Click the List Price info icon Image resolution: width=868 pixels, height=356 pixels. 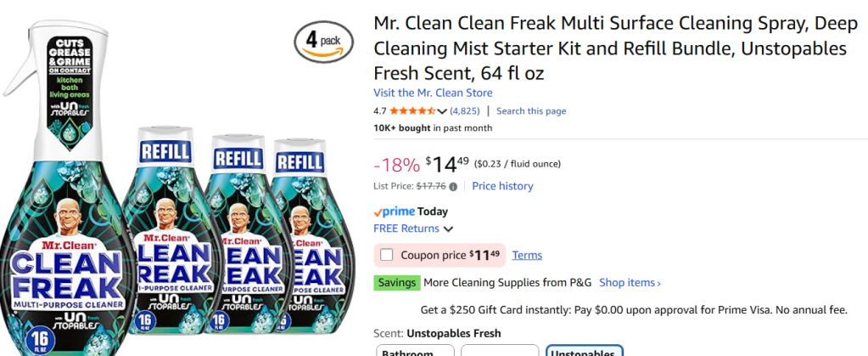pos(453,187)
